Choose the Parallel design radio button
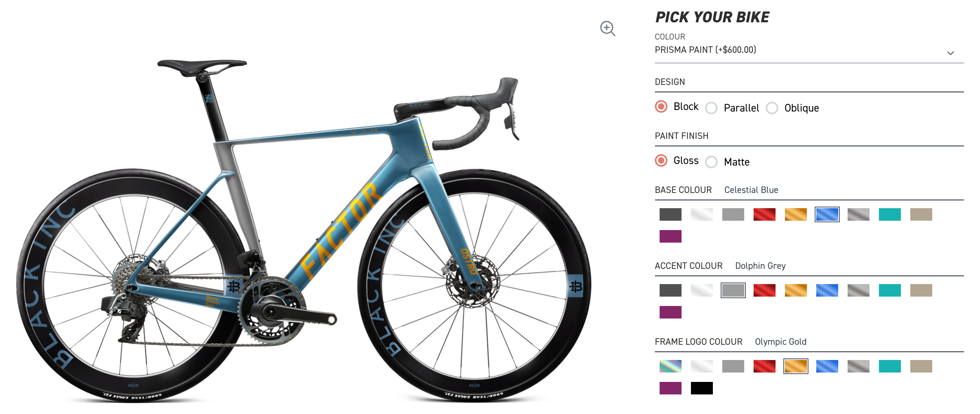The image size is (980, 414). 711,108
